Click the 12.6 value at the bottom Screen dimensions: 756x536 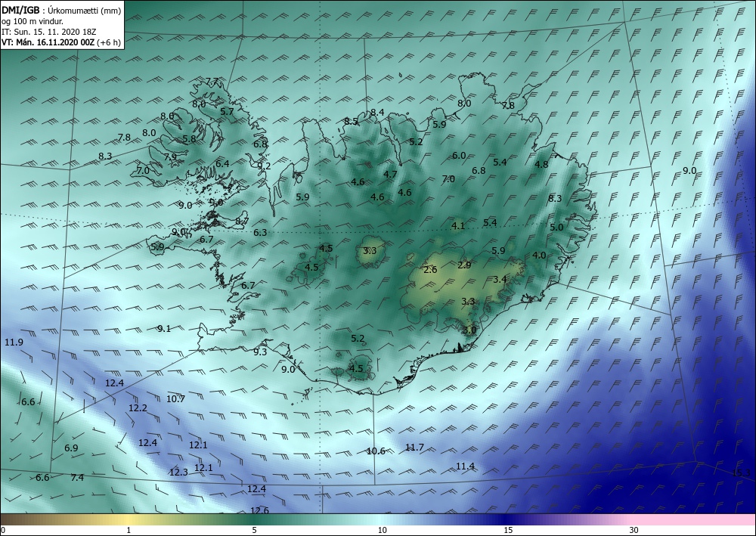point(259,510)
